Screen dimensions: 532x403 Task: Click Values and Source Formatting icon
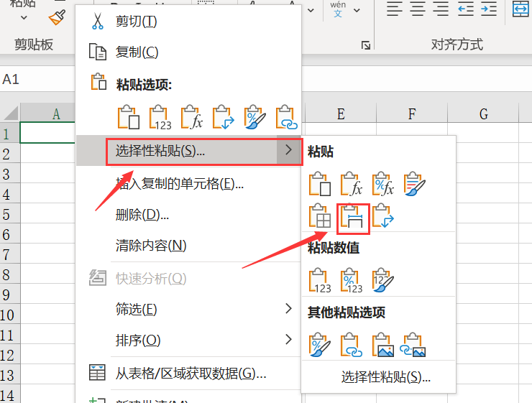click(x=383, y=280)
